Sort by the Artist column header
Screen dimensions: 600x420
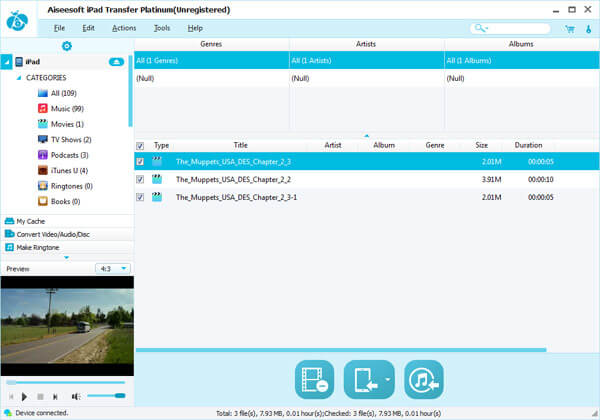333,145
